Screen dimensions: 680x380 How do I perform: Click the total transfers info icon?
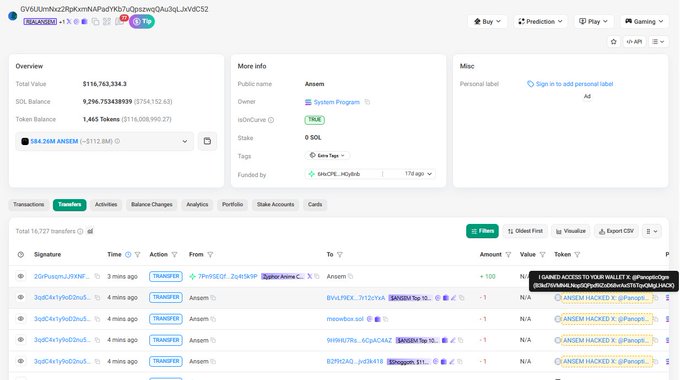click(80, 231)
